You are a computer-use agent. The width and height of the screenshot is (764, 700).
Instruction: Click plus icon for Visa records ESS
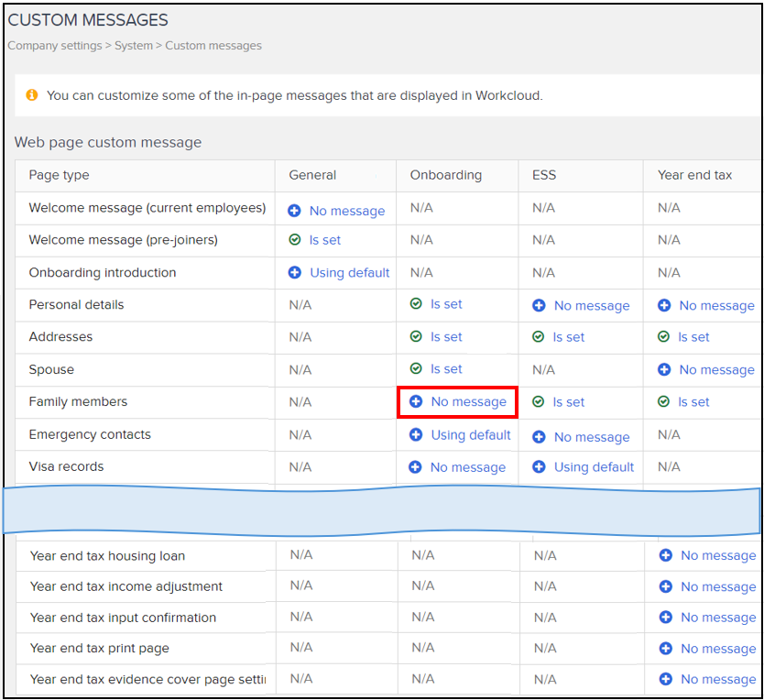coord(539,466)
